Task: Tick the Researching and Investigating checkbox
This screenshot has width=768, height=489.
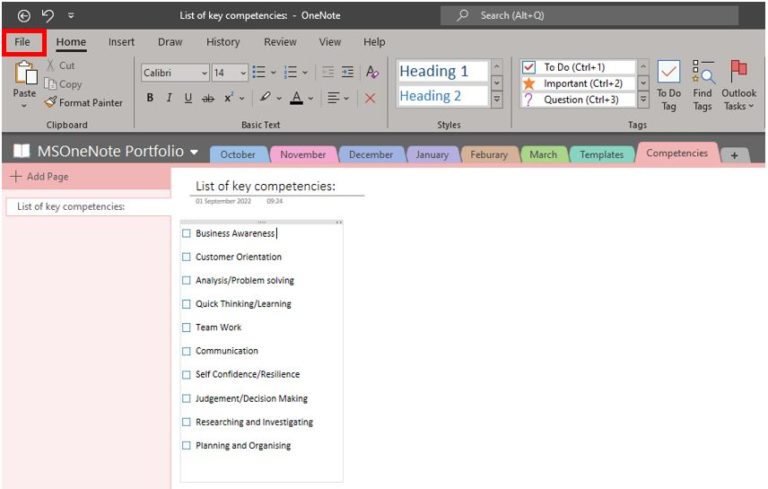Action: pyautogui.click(x=186, y=422)
